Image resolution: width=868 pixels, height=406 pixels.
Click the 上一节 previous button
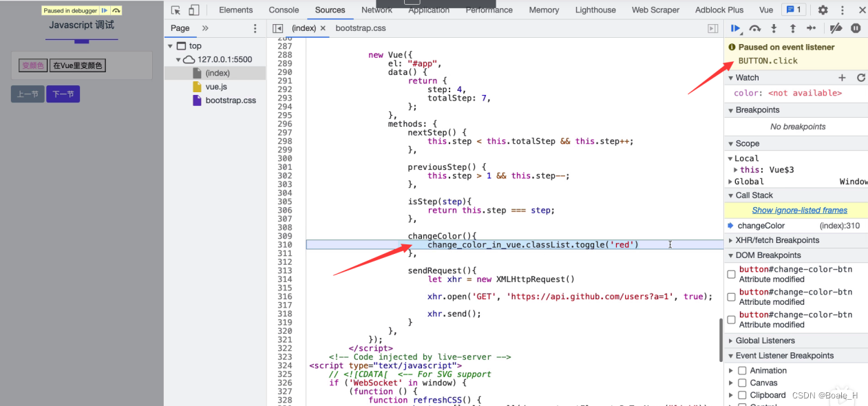tap(28, 94)
